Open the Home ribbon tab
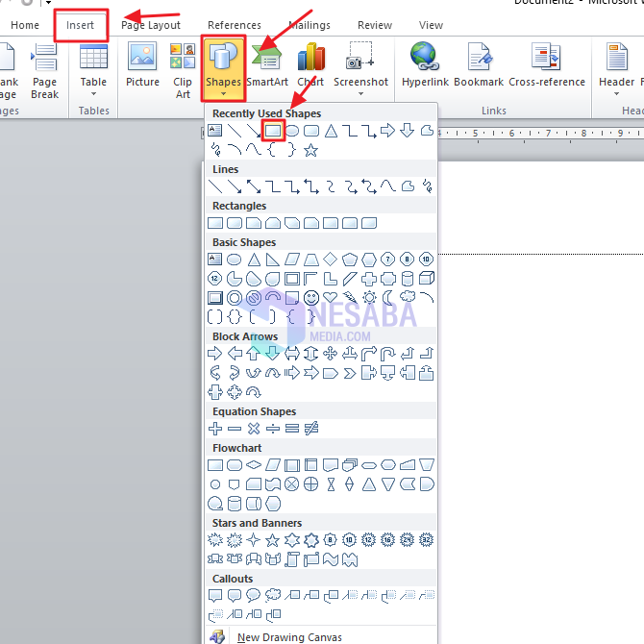This screenshot has height=644, width=644. [x=25, y=25]
